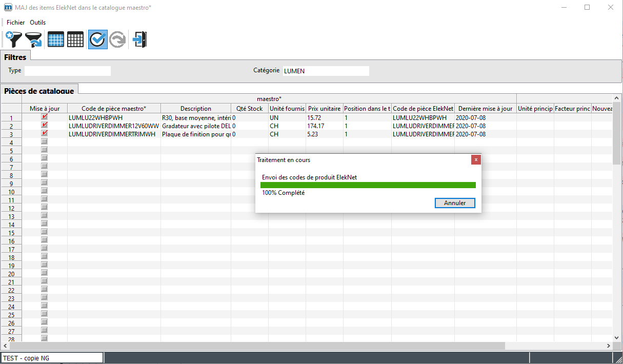Click the maestro app icon in title bar
This screenshot has height=364, width=623.
pos(8,8)
